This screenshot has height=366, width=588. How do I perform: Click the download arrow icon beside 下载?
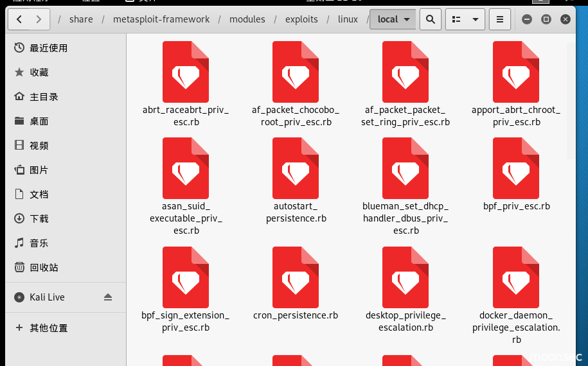(x=19, y=218)
